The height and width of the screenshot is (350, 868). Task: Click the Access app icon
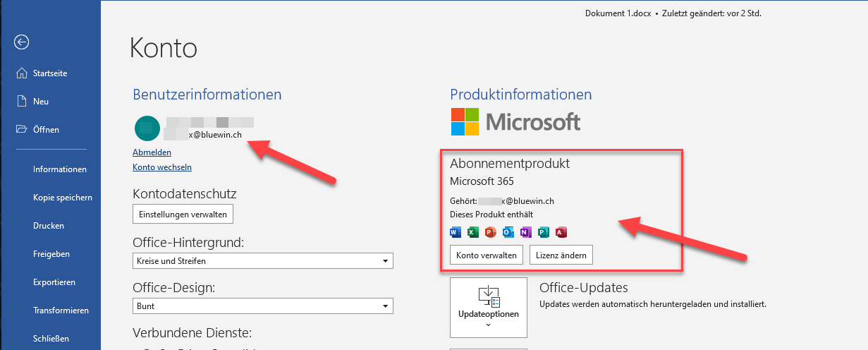point(561,232)
